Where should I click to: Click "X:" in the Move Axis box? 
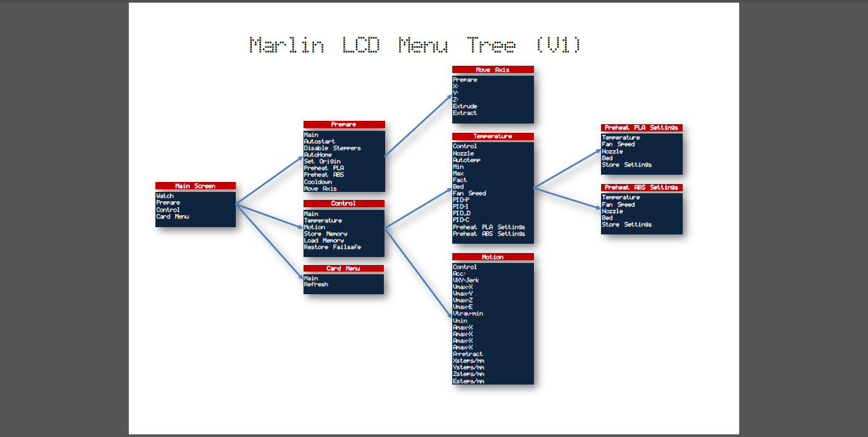point(456,86)
